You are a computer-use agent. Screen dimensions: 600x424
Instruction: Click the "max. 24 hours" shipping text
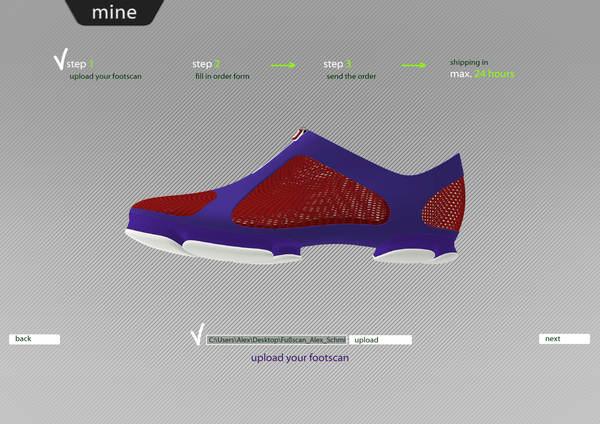tap(481, 74)
